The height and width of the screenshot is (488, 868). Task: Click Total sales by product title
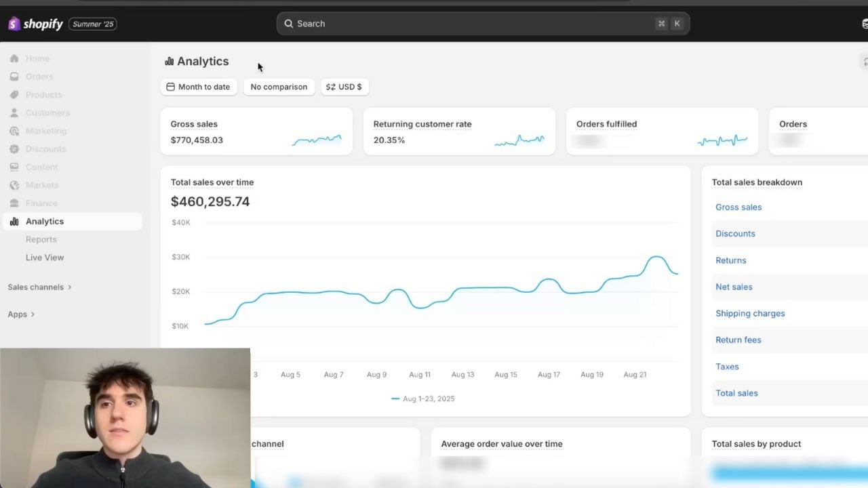click(x=756, y=444)
